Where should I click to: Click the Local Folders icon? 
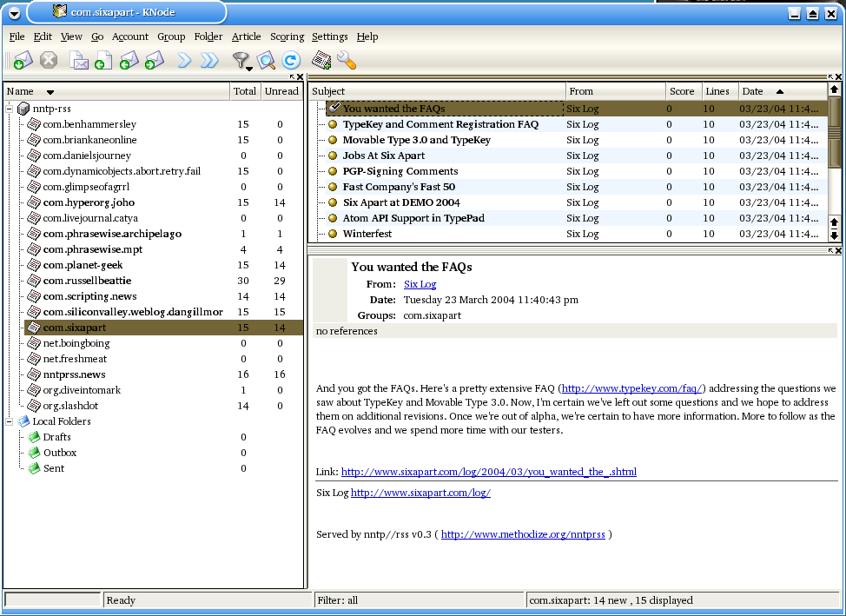coord(23,421)
